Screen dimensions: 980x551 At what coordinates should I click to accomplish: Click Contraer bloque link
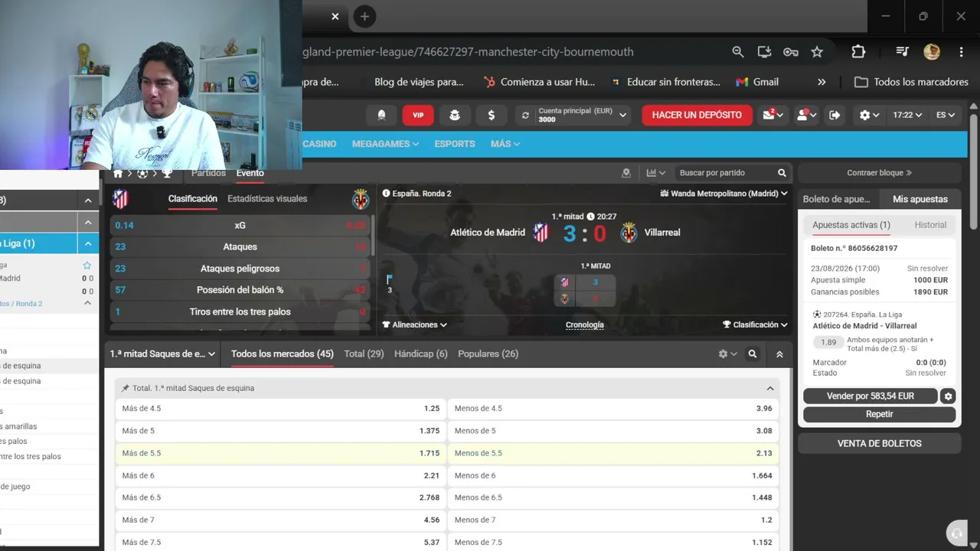point(879,173)
